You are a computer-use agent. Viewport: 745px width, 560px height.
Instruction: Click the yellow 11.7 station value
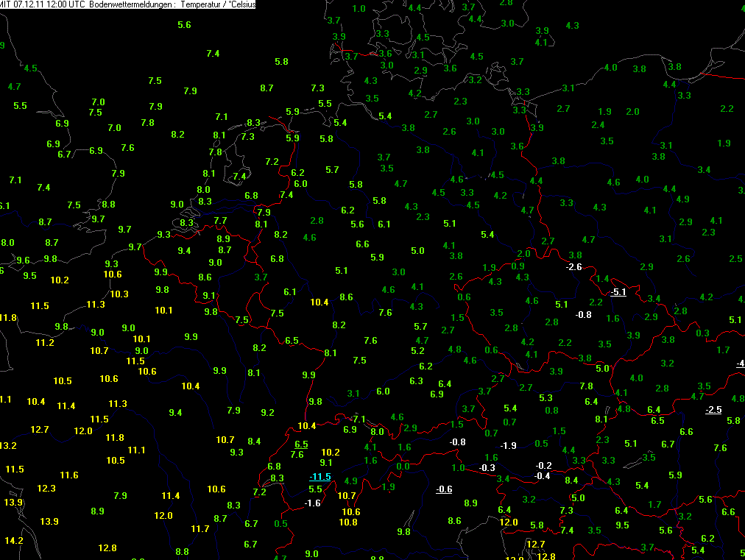pos(200,528)
